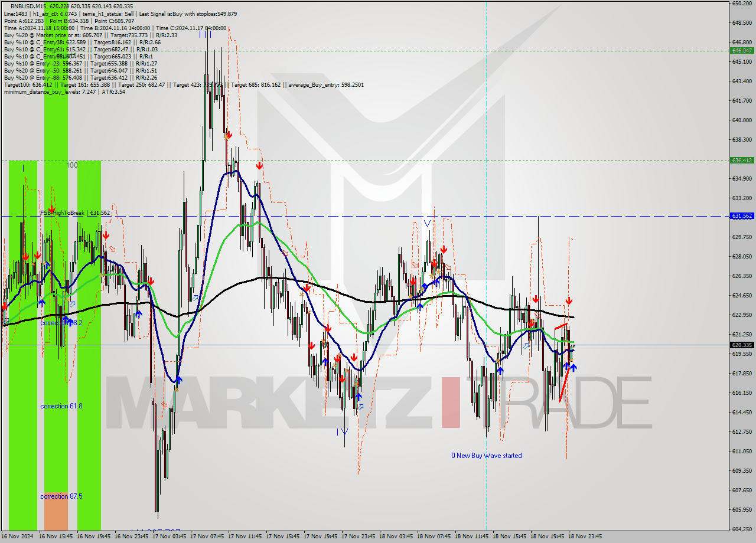The image size is (756, 543).
Task: Click the 633.200 price axis label
Action: [x=741, y=198]
